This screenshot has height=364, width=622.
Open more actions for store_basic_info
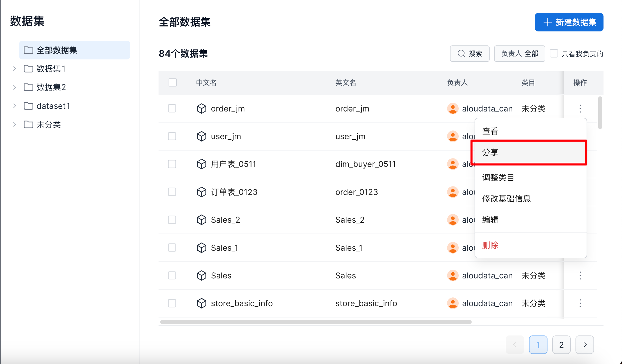580,303
